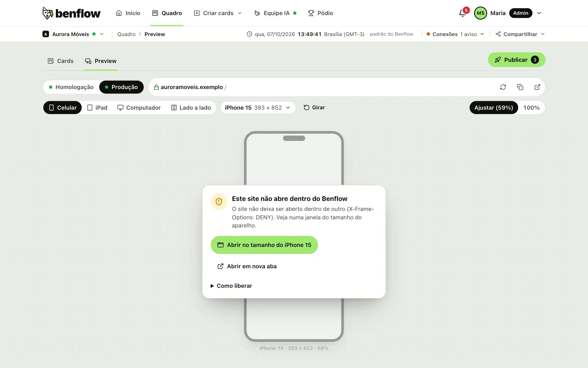Select the Celular device view
The image size is (588, 368).
click(63, 107)
